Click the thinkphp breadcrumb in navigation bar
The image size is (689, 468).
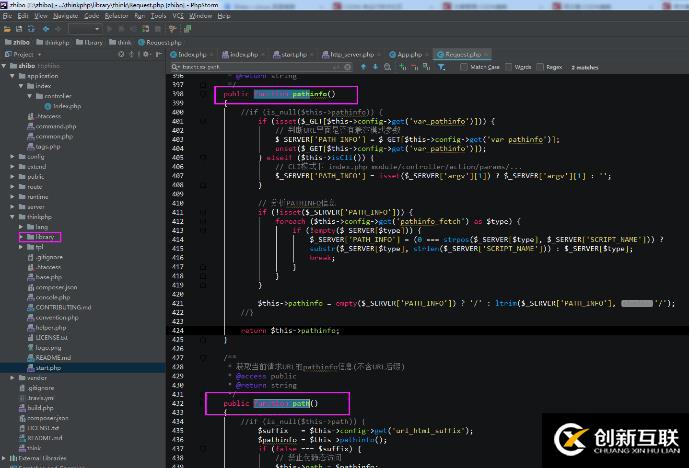tap(53, 42)
